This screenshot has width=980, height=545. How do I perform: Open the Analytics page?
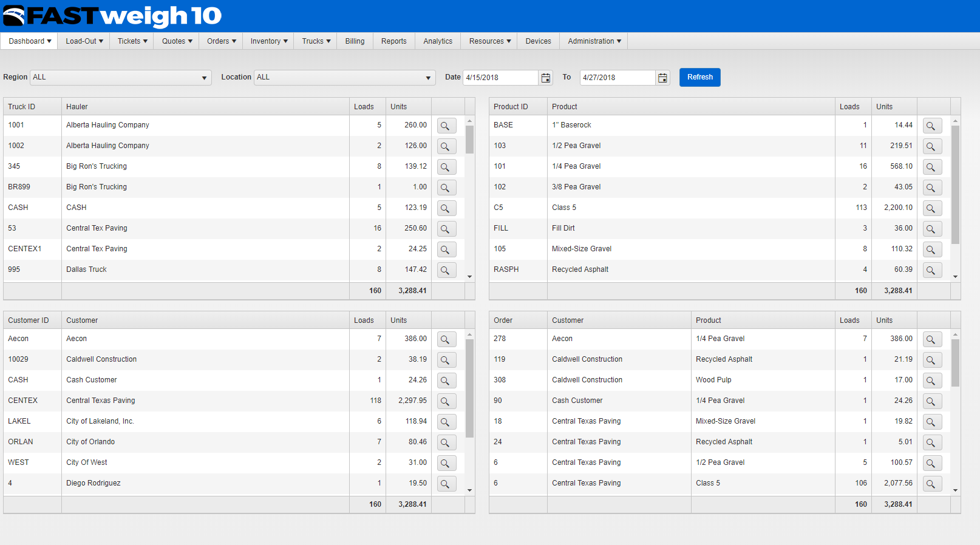tap(438, 41)
